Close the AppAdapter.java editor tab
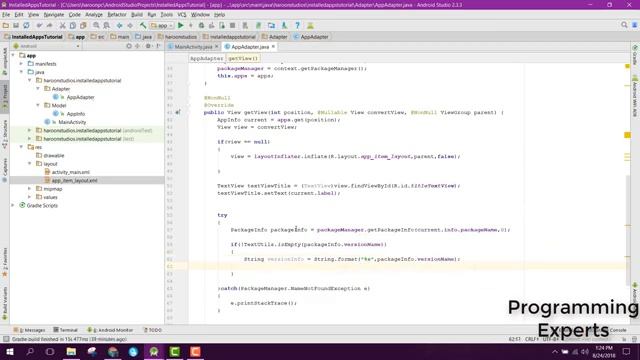Viewport: 640px width, 360px height. pos(273,47)
